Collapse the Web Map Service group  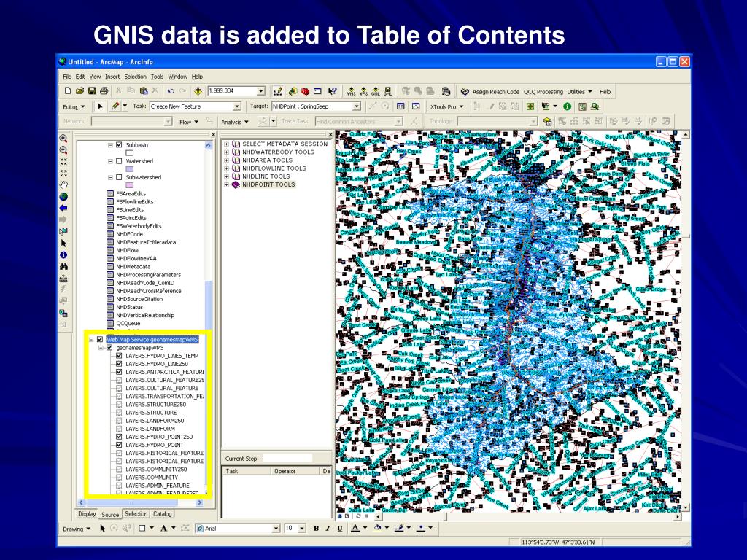tap(91, 340)
